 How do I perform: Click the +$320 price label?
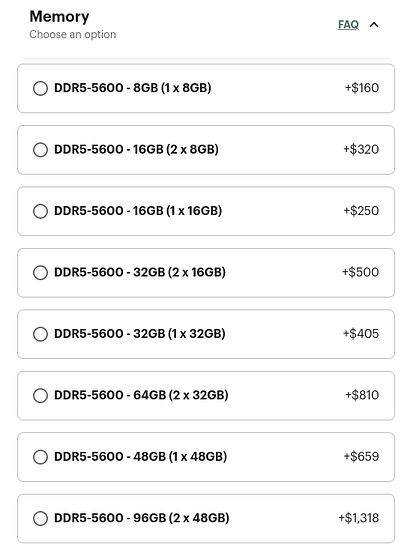(x=361, y=149)
